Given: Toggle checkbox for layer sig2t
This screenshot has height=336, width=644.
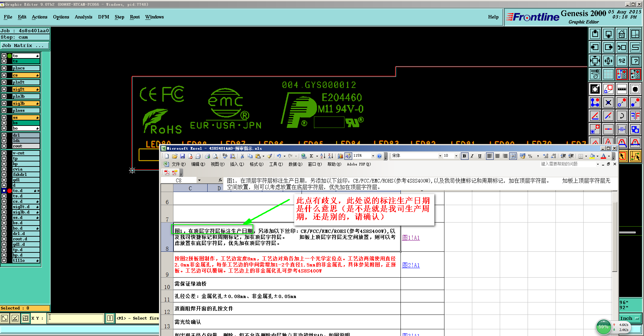Looking at the screenshot, I should (4, 89).
